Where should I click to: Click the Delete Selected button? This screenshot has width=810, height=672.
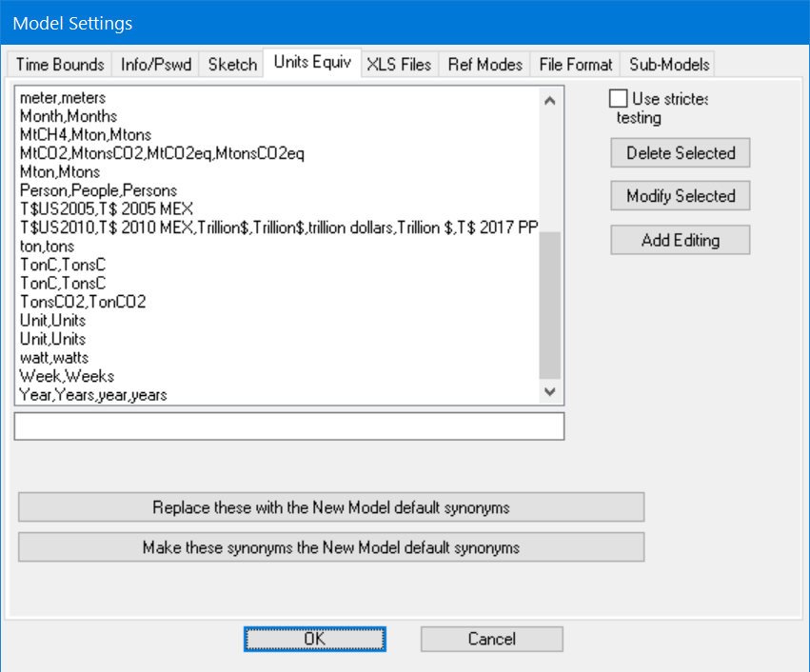680,152
